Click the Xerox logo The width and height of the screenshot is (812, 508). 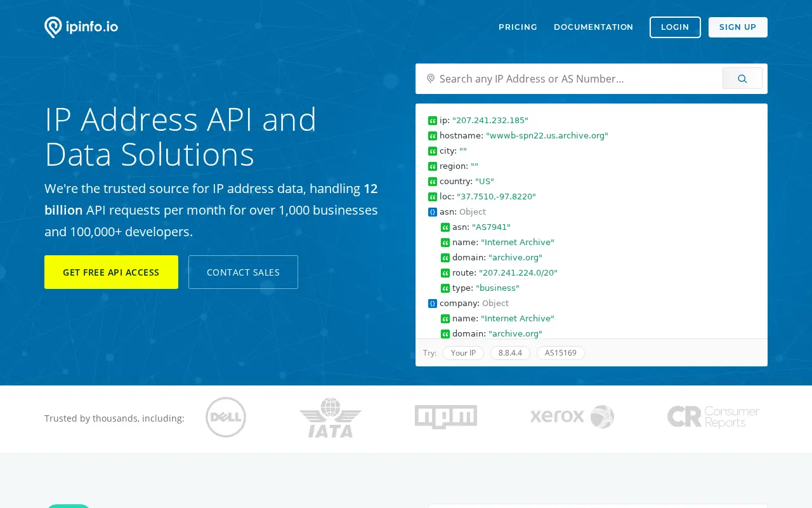coord(572,417)
